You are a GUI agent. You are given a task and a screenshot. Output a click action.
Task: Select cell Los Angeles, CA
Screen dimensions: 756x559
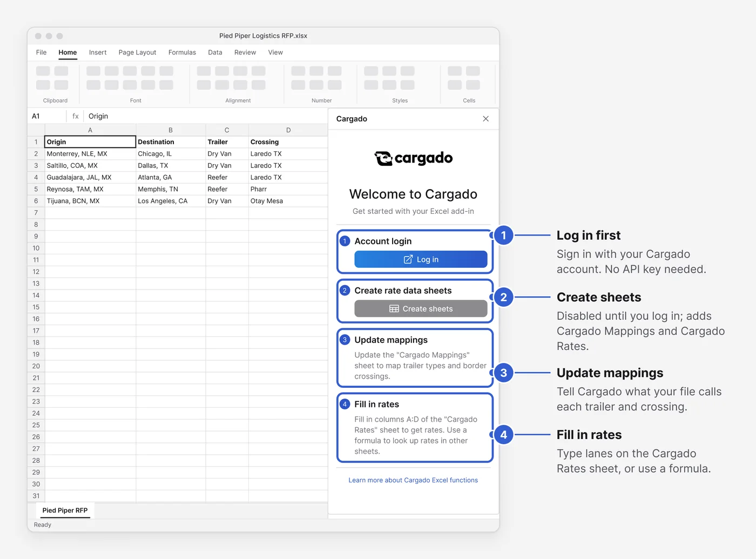(x=171, y=201)
